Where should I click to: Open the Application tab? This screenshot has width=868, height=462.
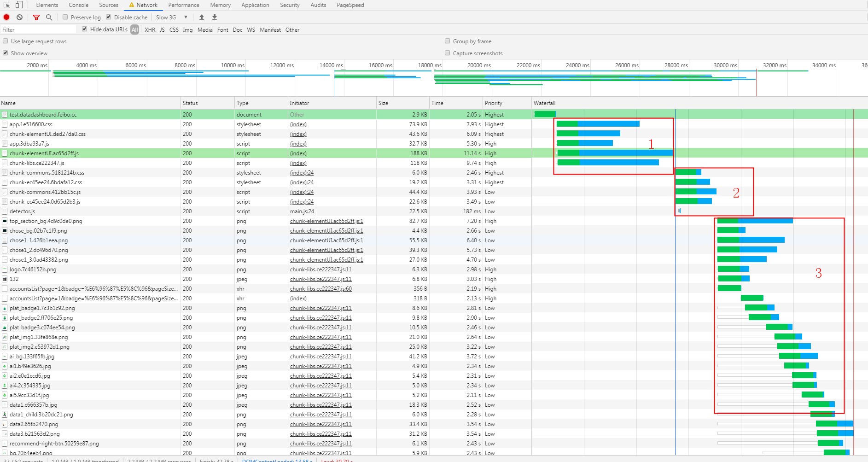[x=255, y=5]
